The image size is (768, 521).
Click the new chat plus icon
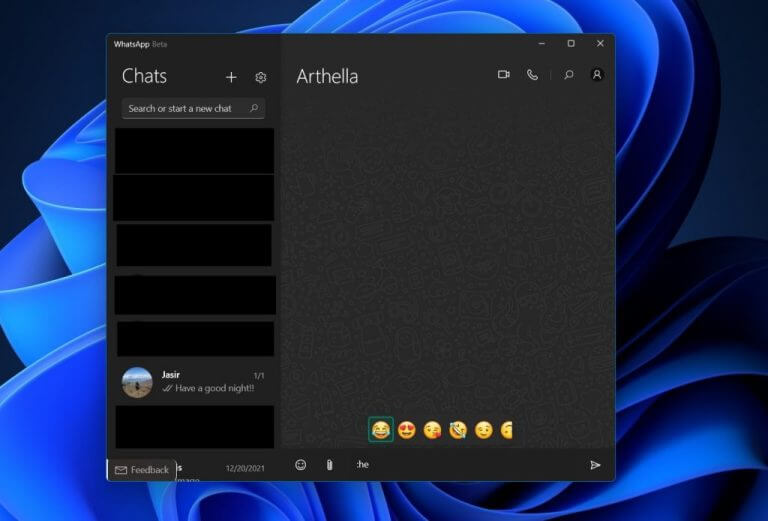231,77
